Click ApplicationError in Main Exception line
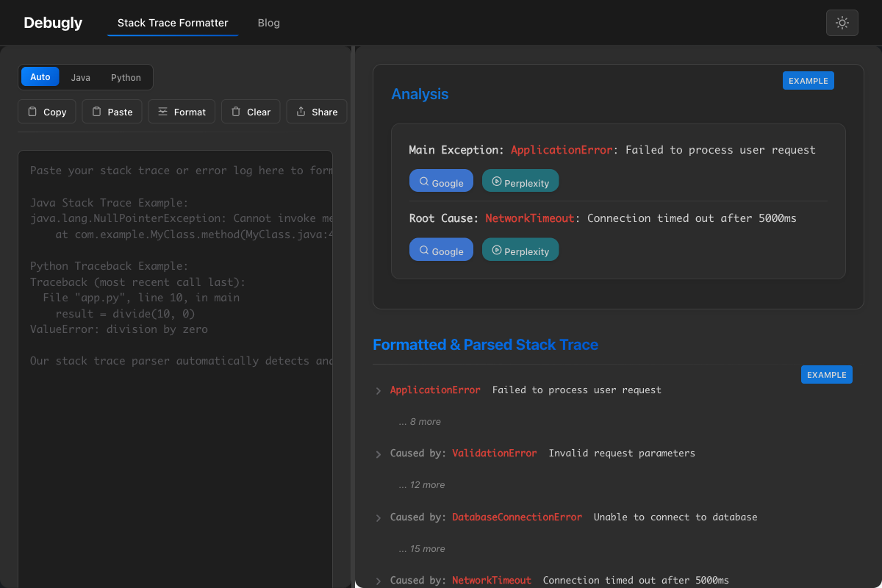This screenshot has height=588, width=882. [562, 150]
